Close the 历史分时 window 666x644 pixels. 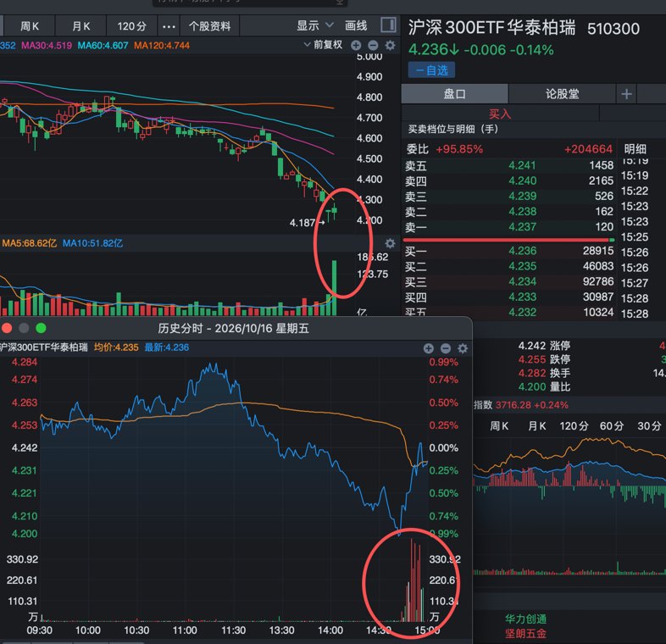click(x=7, y=328)
